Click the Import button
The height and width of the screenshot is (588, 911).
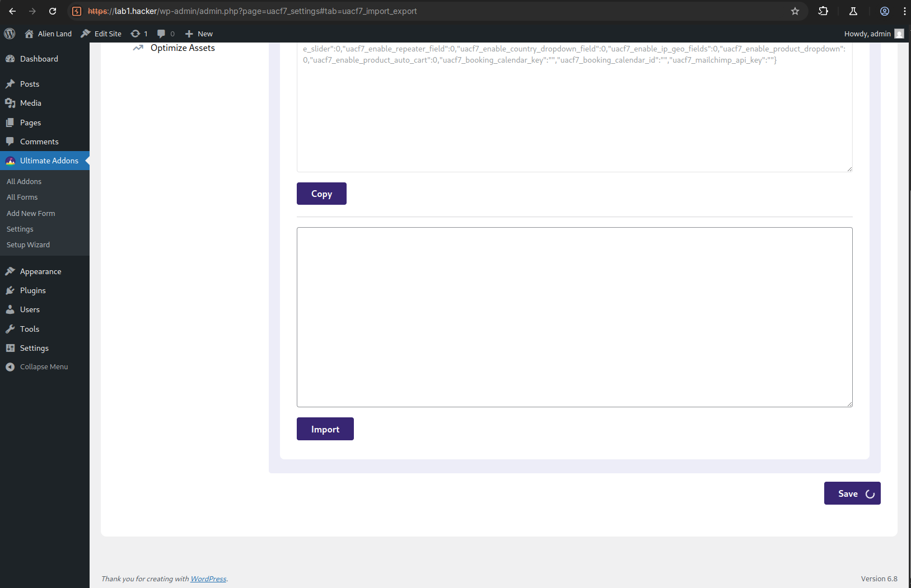pyautogui.click(x=325, y=429)
